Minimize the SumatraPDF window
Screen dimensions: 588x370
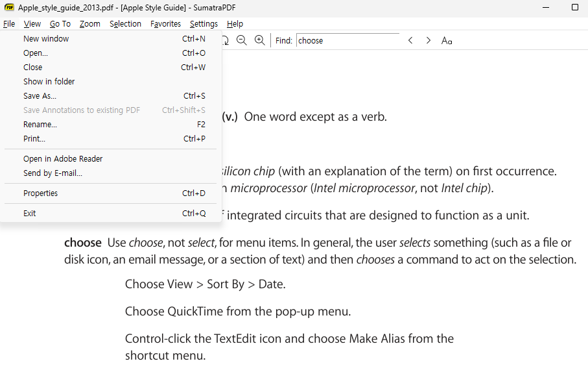(546, 7)
